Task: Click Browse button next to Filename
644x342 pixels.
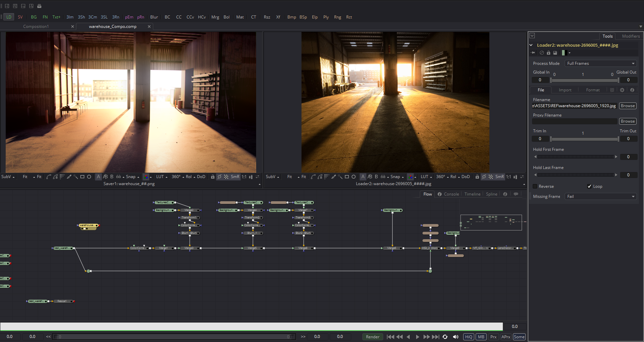Action: click(628, 106)
